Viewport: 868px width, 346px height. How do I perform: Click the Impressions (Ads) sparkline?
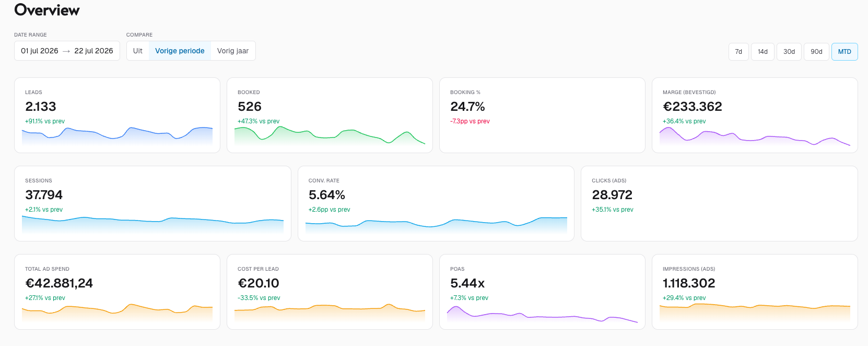[x=755, y=313]
